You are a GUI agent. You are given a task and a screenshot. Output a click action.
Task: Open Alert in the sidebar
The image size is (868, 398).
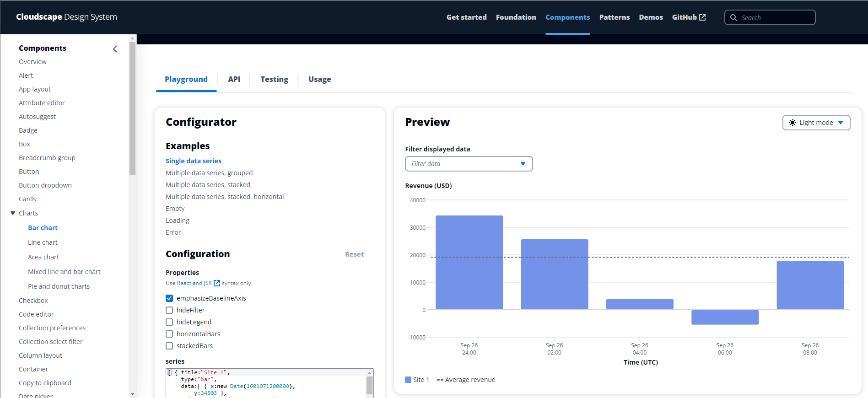(x=26, y=75)
